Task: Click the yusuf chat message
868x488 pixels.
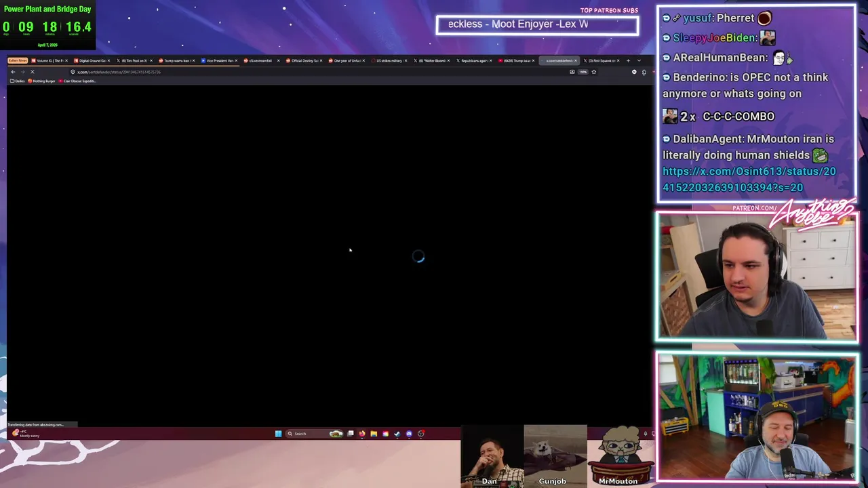Action: pyautogui.click(x=717, y=18)
